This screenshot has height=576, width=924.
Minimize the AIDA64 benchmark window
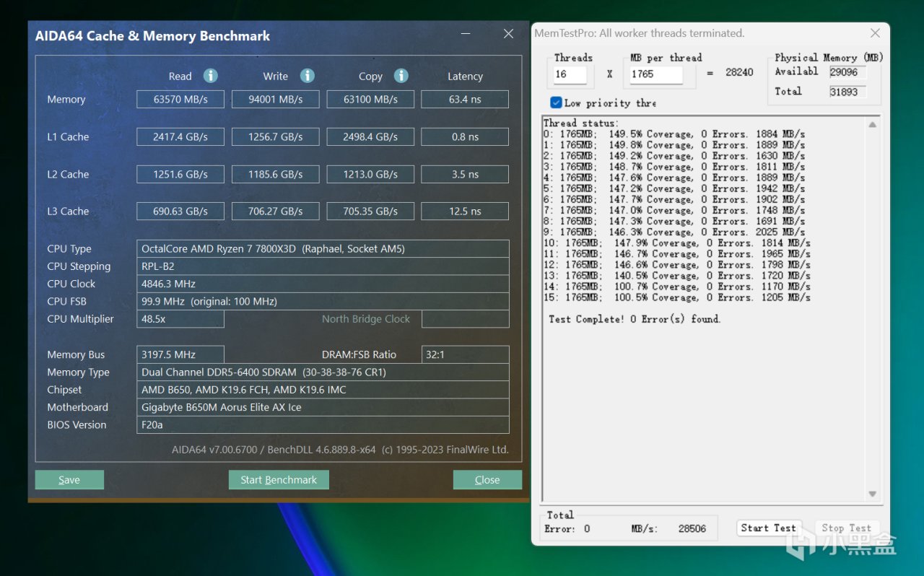coord(466,34)
